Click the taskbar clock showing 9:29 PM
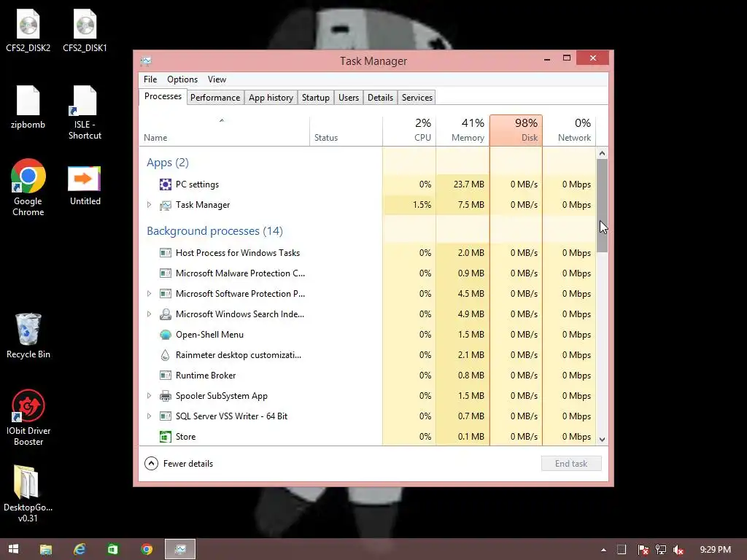The image size is (747, 560). (x=715, y=550)
